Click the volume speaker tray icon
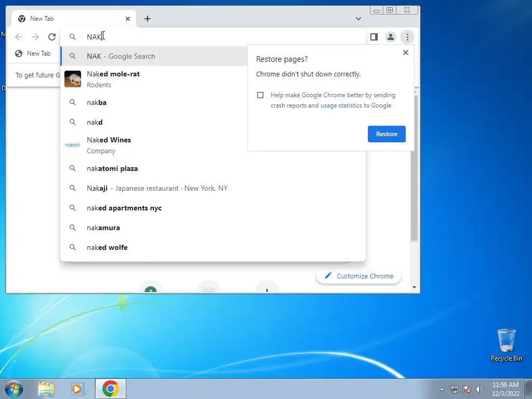 click(x=479, y=389)
